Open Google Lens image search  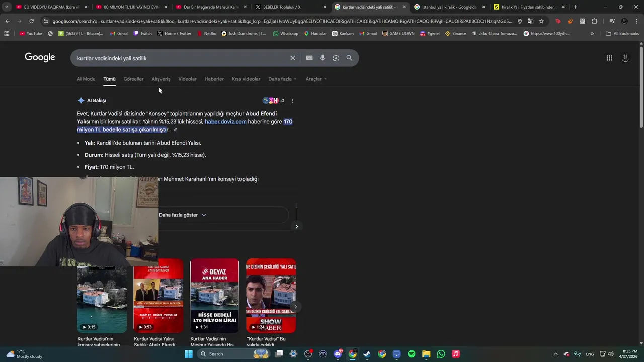[x=336, y=58]
